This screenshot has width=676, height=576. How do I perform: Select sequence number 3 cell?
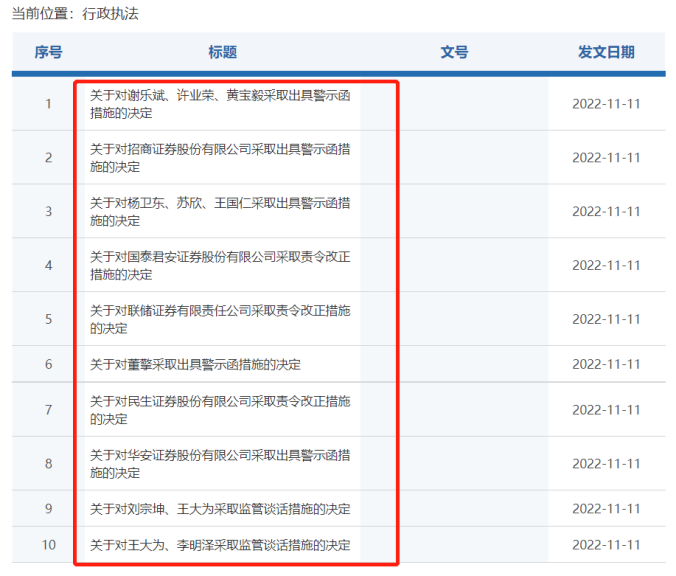pyautogui.click(x=48, y=212)
